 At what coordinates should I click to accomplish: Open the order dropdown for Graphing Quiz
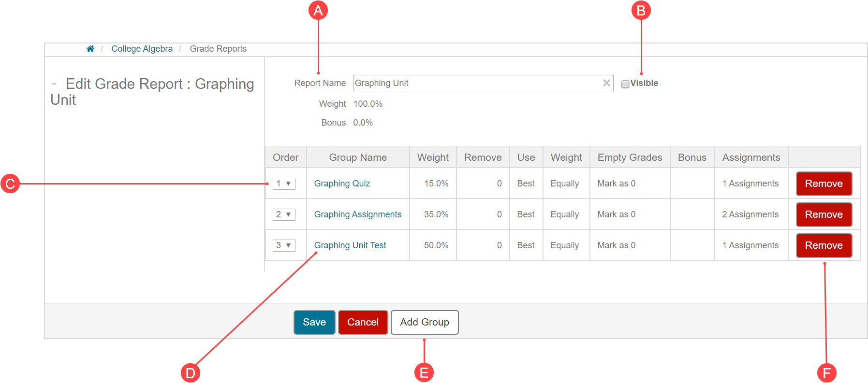click(x=284, y=184)
